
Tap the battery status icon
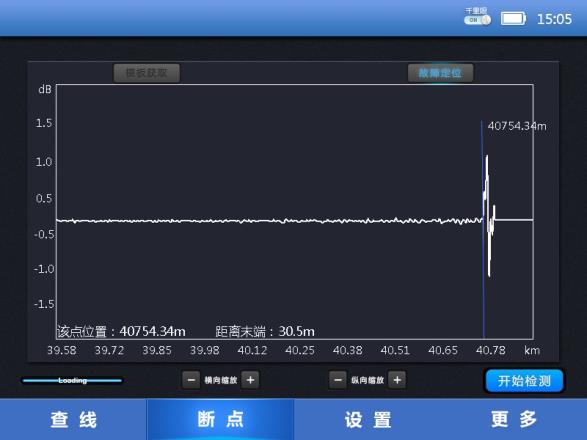tap(513, 18)
